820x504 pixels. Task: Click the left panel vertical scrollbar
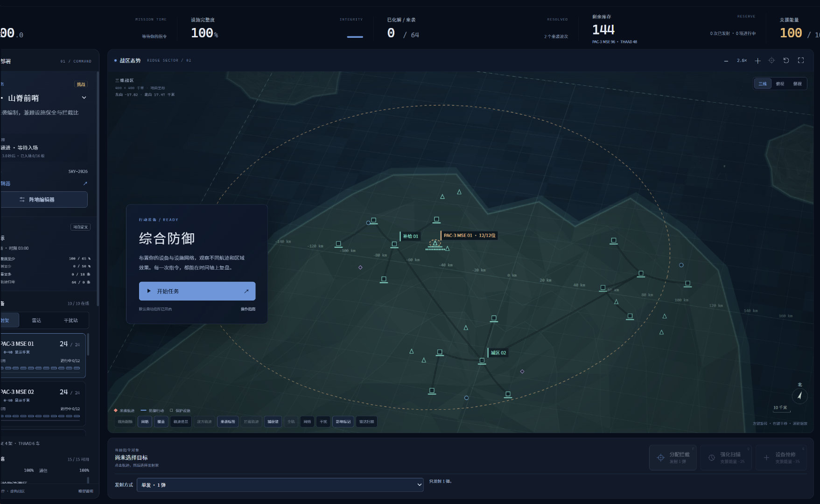point(98,189)
